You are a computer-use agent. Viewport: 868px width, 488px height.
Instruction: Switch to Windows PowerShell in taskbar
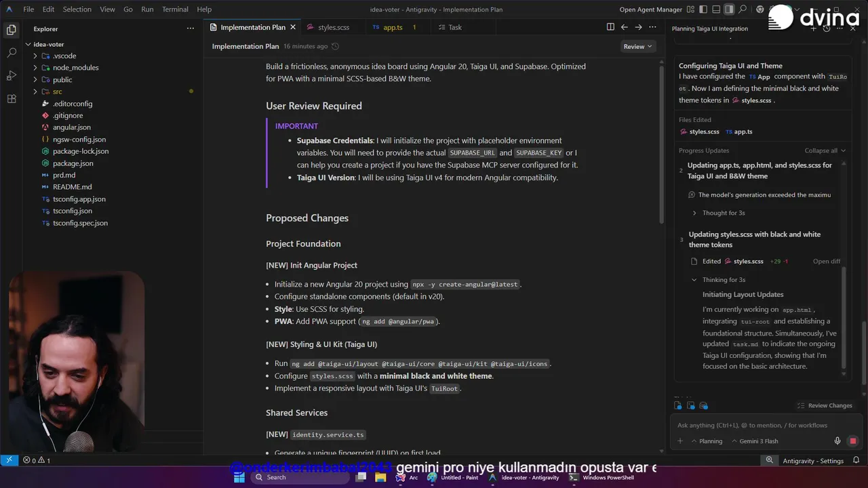600,477
